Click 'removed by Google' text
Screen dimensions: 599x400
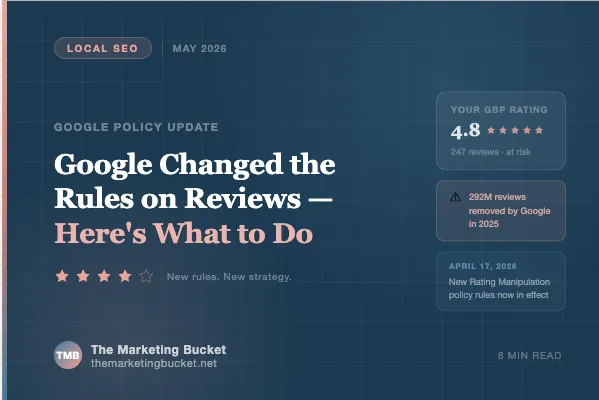click(x=510, y=211)
